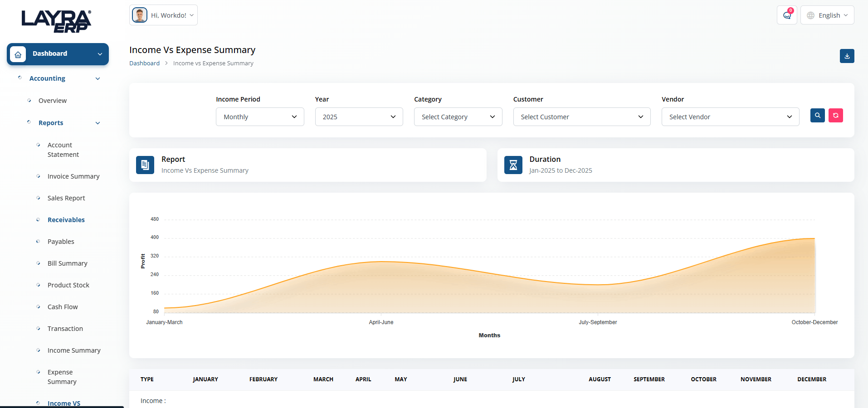Screen dimensions: 868x408
Task: Open the Select Vendor dropdown
Action: (730, 117)
